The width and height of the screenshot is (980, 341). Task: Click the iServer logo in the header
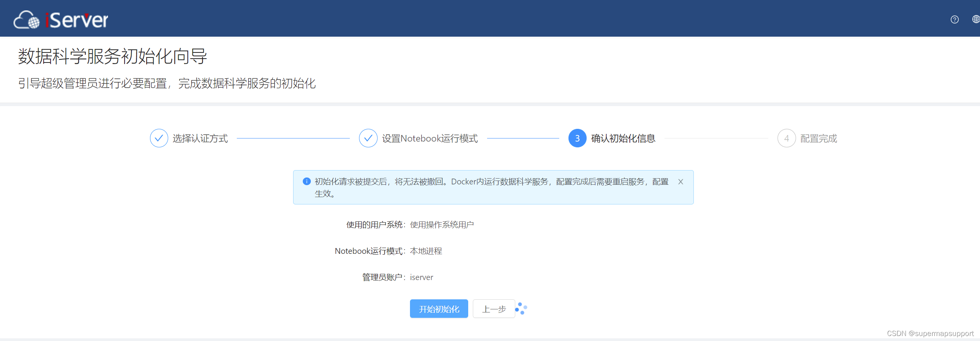coord(61,20)
